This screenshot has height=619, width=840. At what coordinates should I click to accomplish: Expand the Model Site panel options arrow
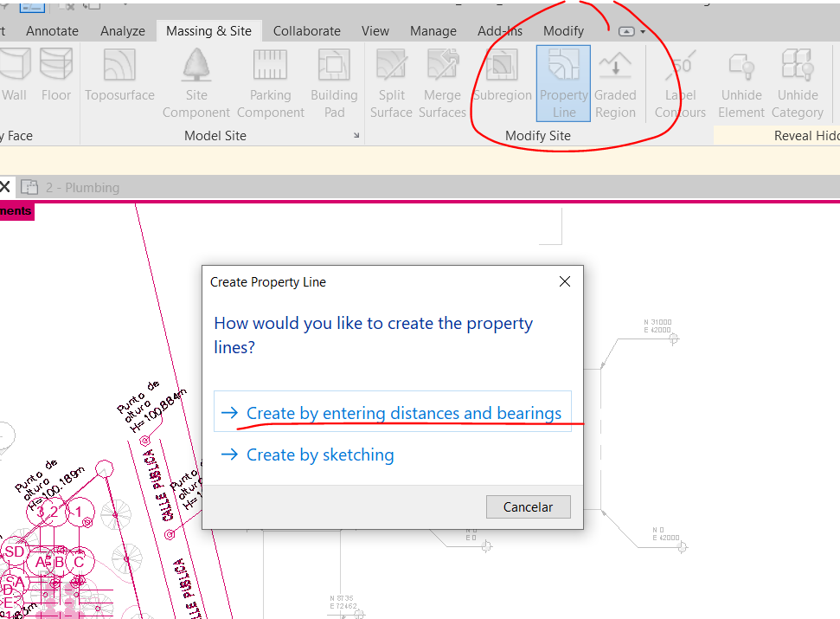click(356, 136)
